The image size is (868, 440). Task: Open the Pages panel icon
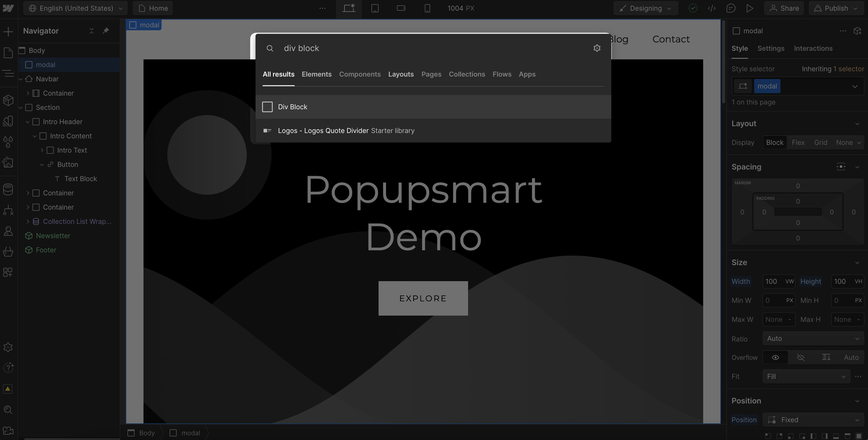point(8,53)
